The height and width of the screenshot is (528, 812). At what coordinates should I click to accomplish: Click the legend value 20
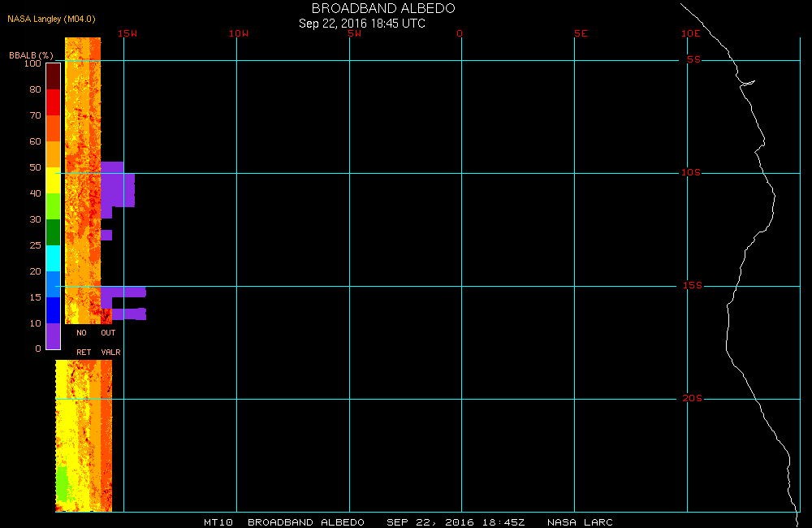tap(35, 271)
